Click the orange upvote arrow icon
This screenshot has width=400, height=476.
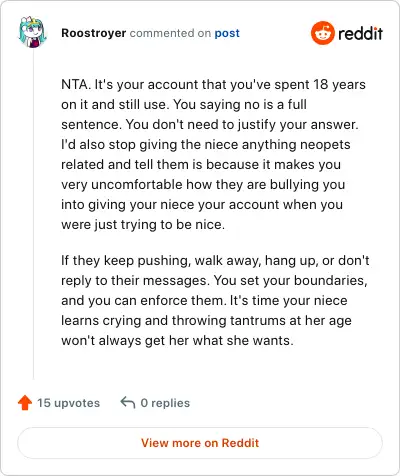point(25,403)
